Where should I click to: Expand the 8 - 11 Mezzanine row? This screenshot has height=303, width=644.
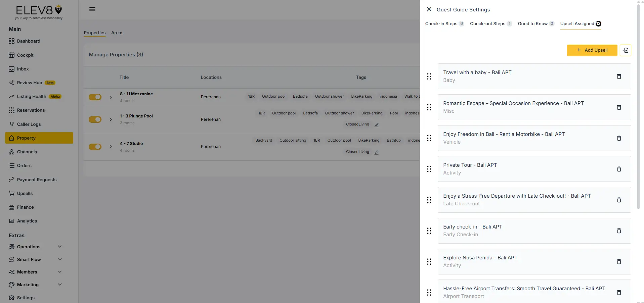pyautogui.click(x=111, y=97)
